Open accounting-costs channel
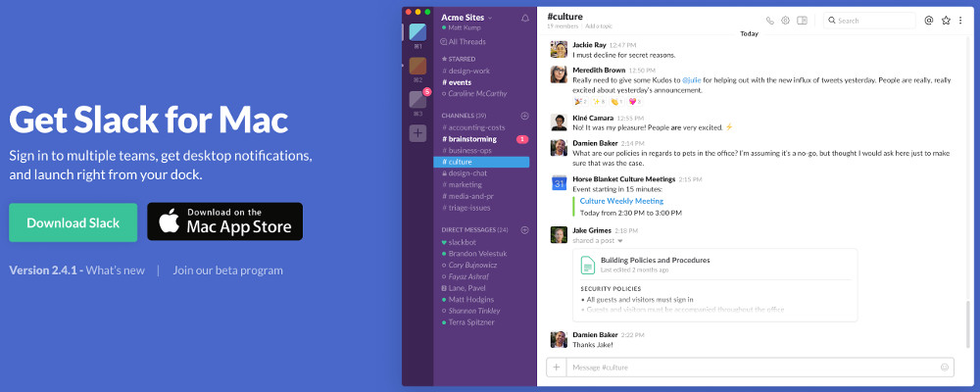 tap(473, 127)
